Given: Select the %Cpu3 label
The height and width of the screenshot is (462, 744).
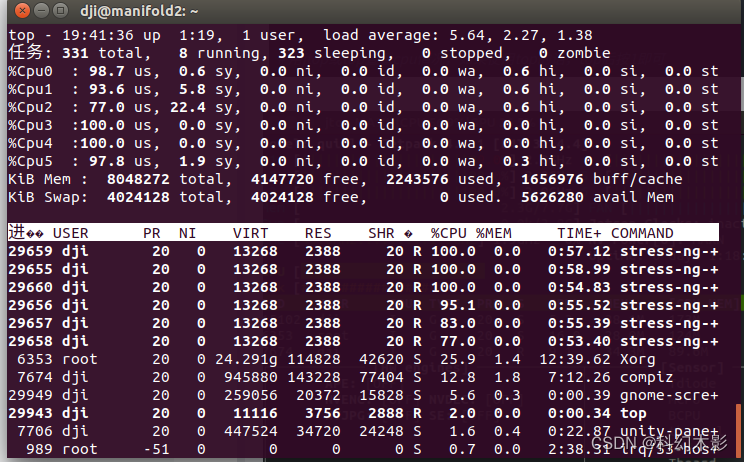Looking at the screenshot, I should click(x=30, y=125).
